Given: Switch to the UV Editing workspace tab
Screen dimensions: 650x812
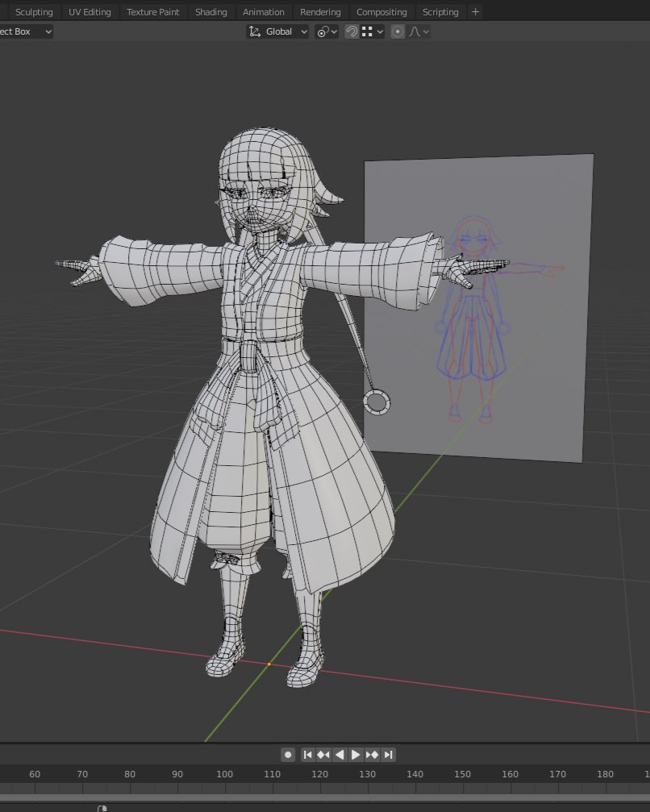Looking at the screenshot, I should tap(90, 12).
